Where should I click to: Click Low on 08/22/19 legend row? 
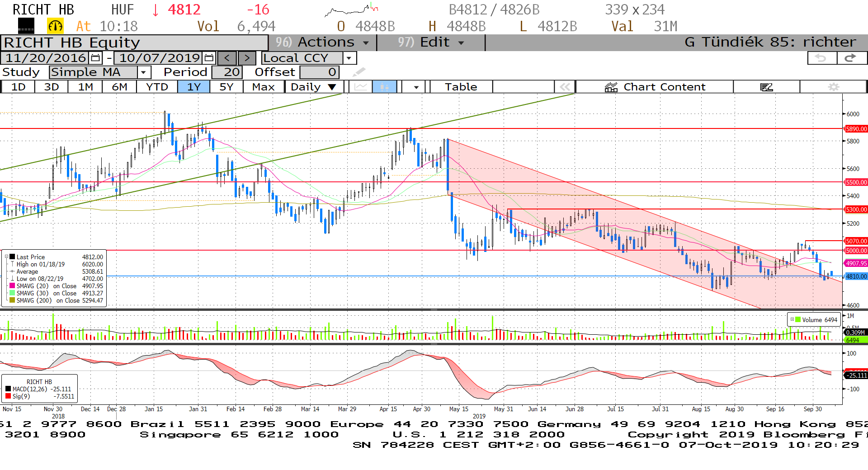point(57,278)
